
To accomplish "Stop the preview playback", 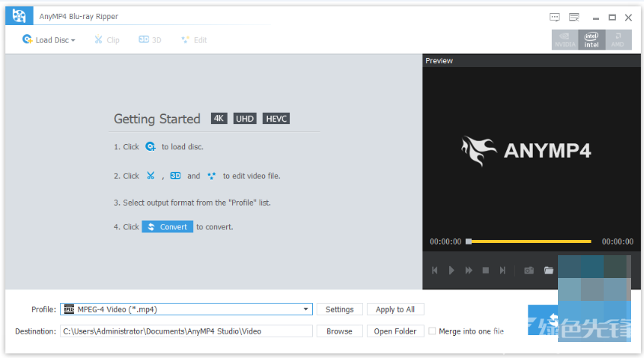I will pos(486,270).
